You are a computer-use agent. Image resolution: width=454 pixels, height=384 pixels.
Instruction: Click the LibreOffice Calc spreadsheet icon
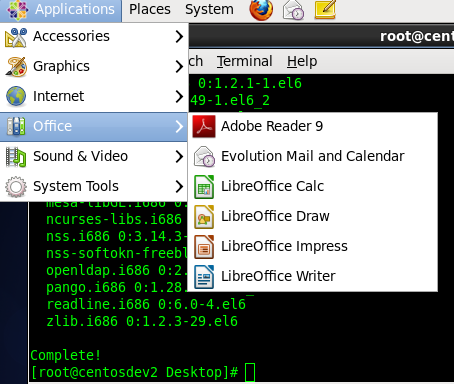[x=204, y=187]
